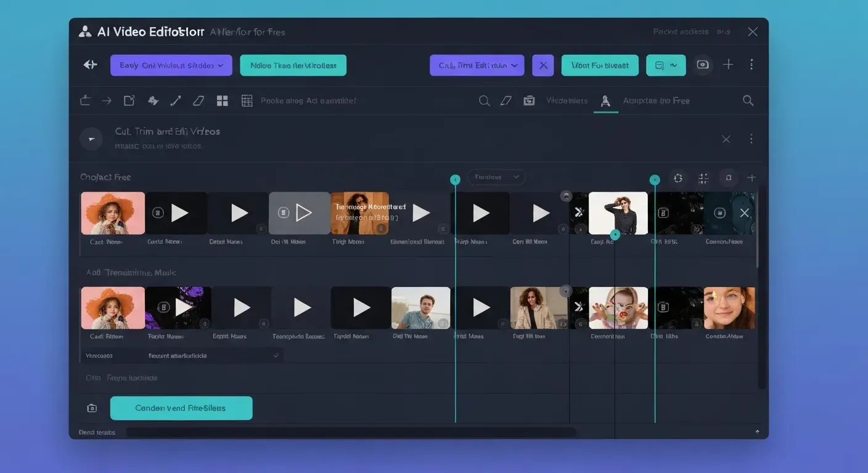The image size is (868, 473).
Task: Toggle the user profile tab indicator in toolbar
Action: click(605, 100)
